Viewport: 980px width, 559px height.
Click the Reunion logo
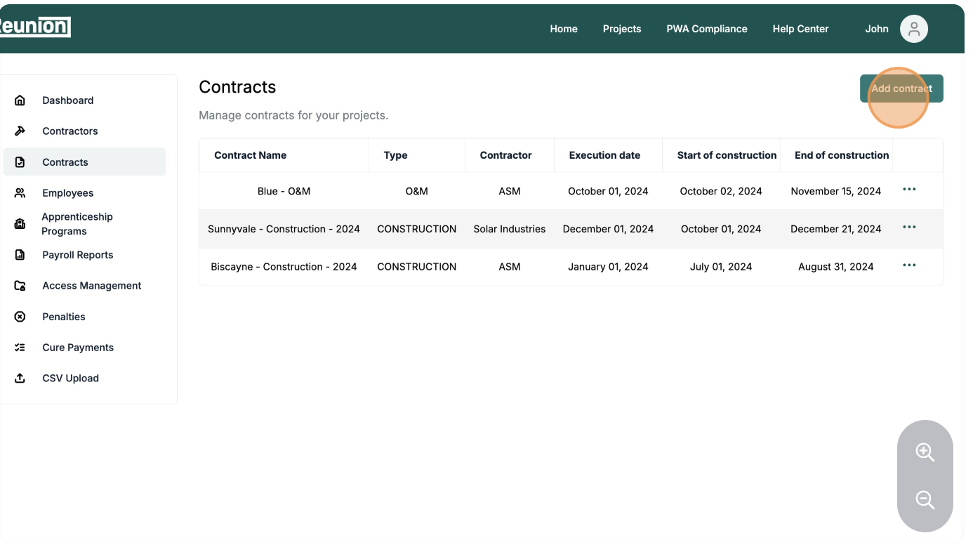pyautogui.click(x=35, y=27)
